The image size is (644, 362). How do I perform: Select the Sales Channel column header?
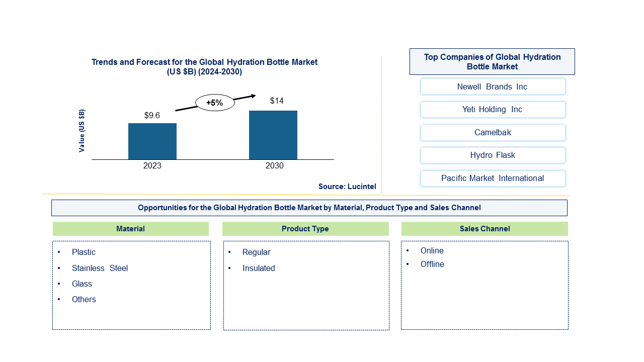click(x=485, y=229)
